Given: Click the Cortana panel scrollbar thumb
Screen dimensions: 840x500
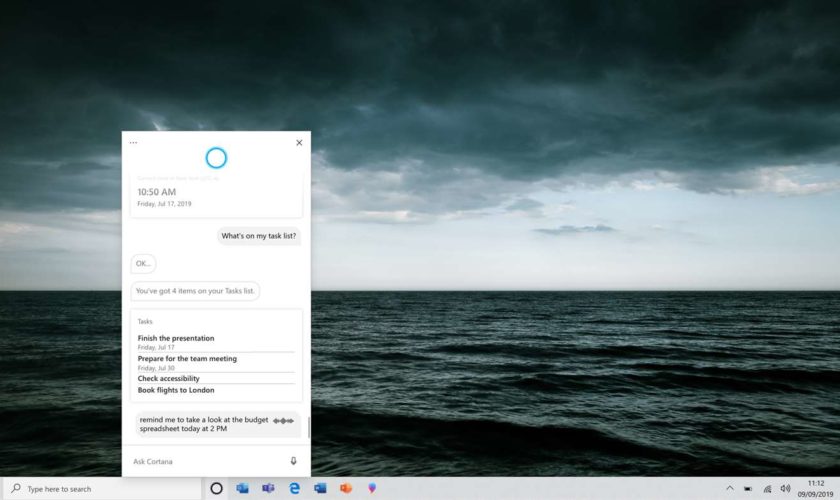Looking at the screenshot, I should click(309, 427).
